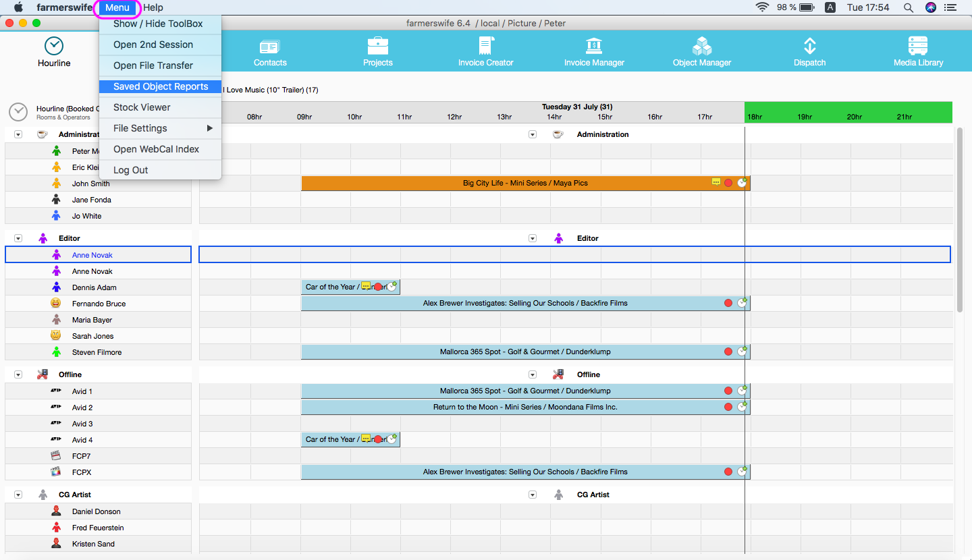Click John Smith's orange person icon
Image resolution: width=972 pixels, height=560 pixels.
coord(56,184)
